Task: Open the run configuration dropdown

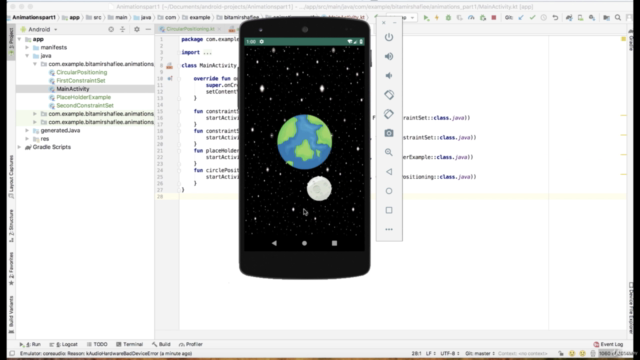Action: pos(402,18)
